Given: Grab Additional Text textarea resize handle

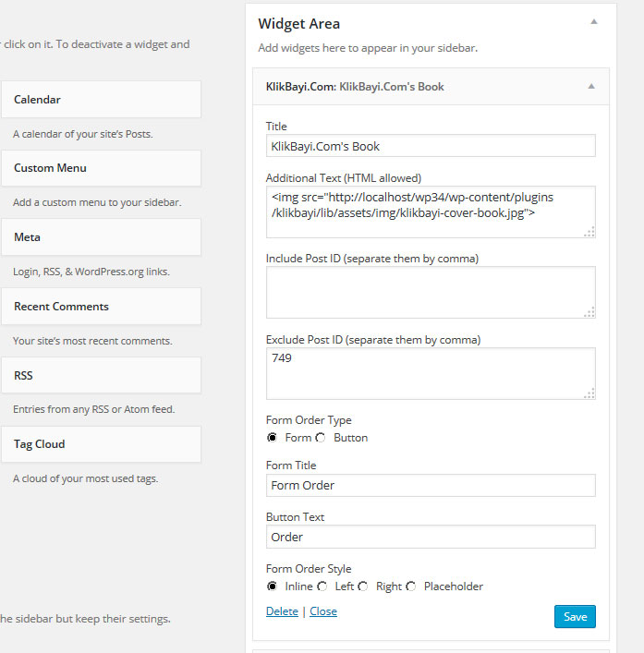Looking at the screenshot, I should click(589, 232).
